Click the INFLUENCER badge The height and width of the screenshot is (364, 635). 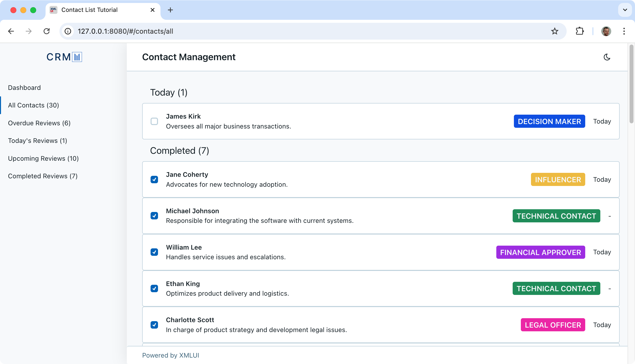coord(558,180)
